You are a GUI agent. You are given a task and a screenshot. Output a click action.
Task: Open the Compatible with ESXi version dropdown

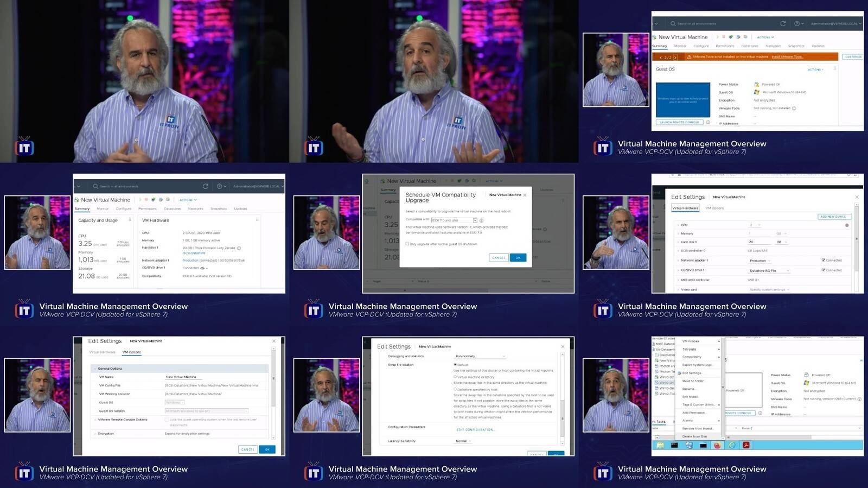tap(454, 220)
